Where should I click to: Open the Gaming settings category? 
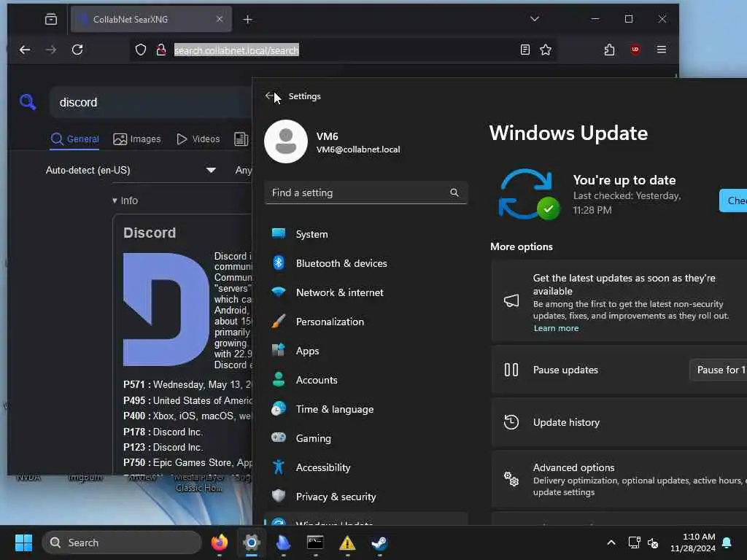[366, 438]
